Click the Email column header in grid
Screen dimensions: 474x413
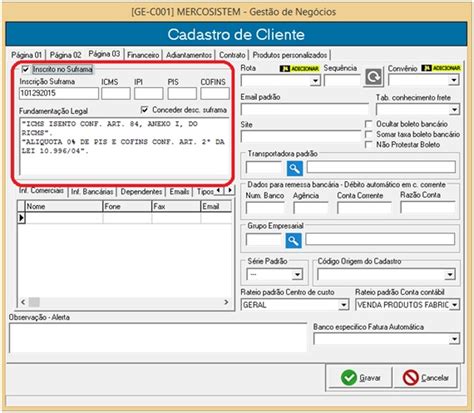pos(216,206)
